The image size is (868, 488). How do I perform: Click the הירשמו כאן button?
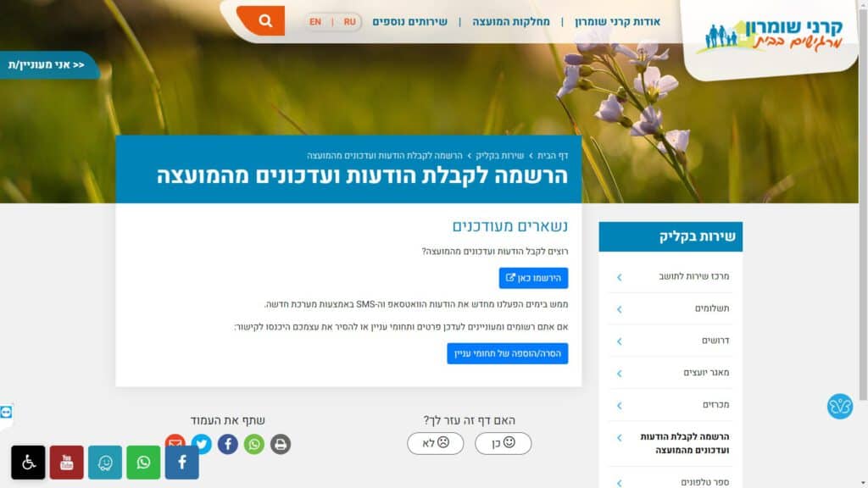coord(534,278)
